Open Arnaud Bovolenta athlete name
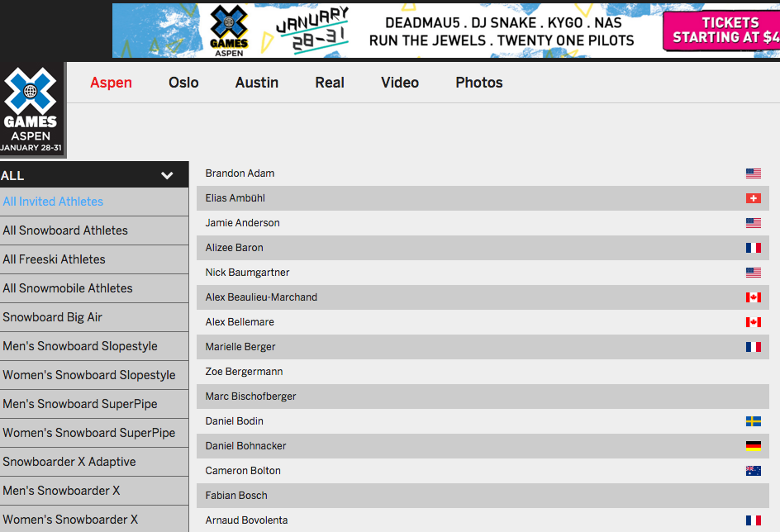 click(246, 520)
